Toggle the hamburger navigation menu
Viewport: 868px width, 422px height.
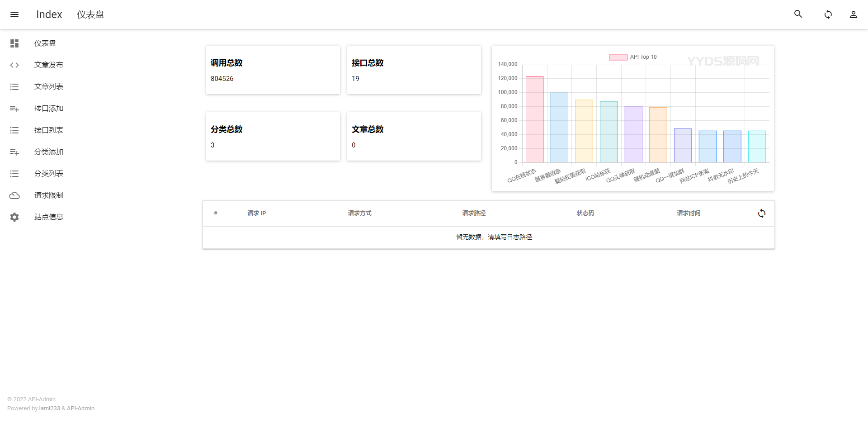[14, 14]
